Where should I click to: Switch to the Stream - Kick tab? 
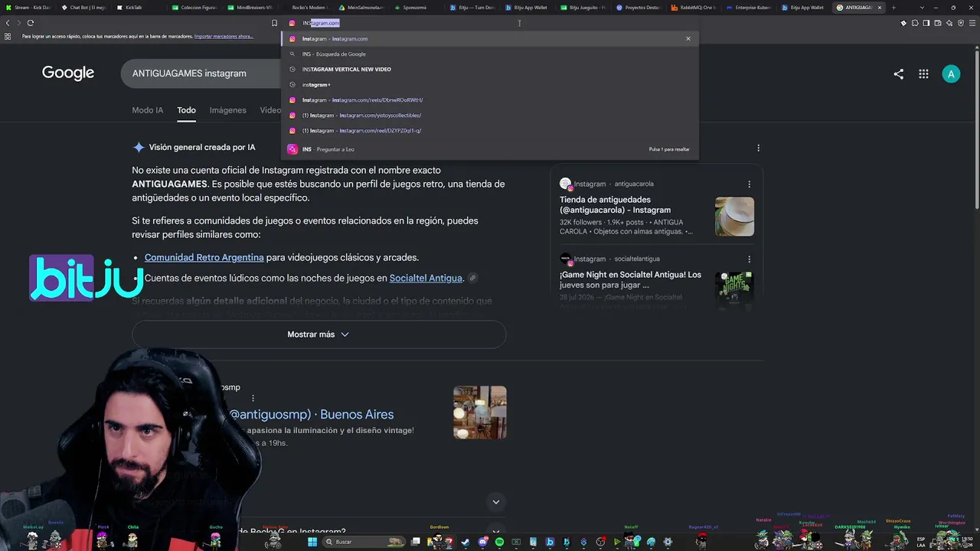(28, 8)
